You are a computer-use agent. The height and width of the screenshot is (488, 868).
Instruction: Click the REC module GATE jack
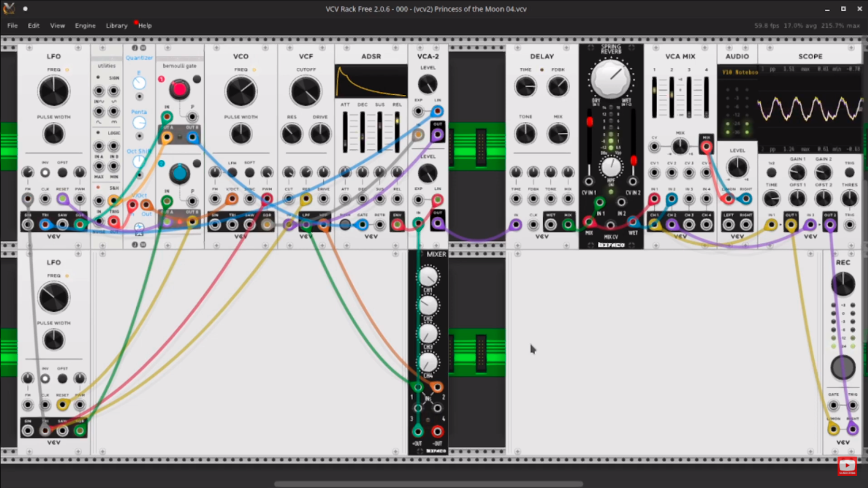(x=834, y=405)
